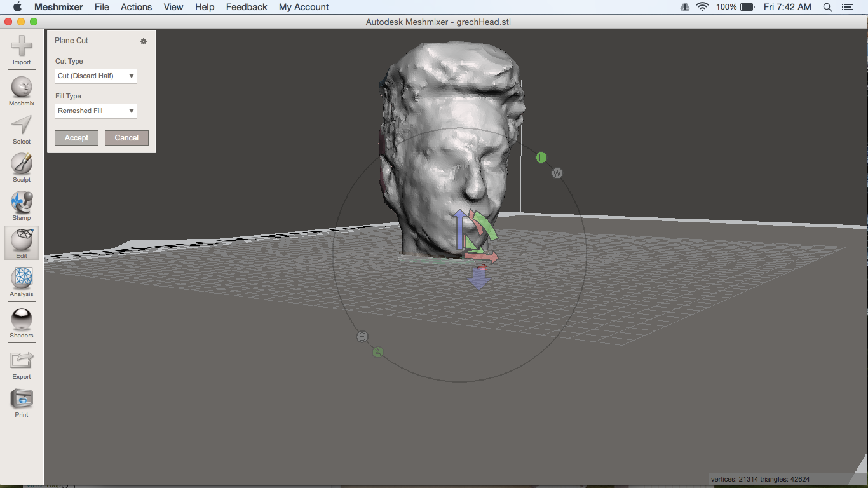Click the Export icon
This screenshot has height=488, width=868.
click(x=22, y=364)
